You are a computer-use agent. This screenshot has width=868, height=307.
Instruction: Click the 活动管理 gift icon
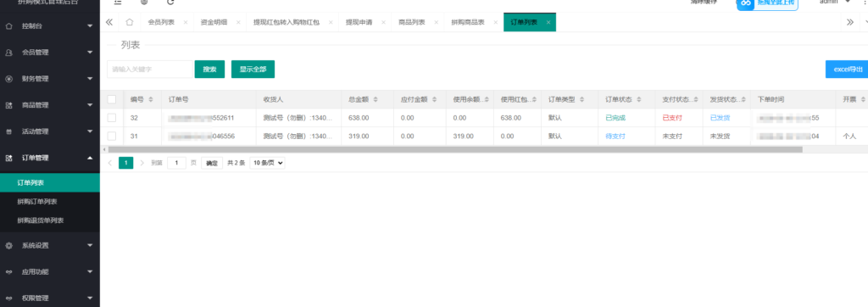coord(8,131)
